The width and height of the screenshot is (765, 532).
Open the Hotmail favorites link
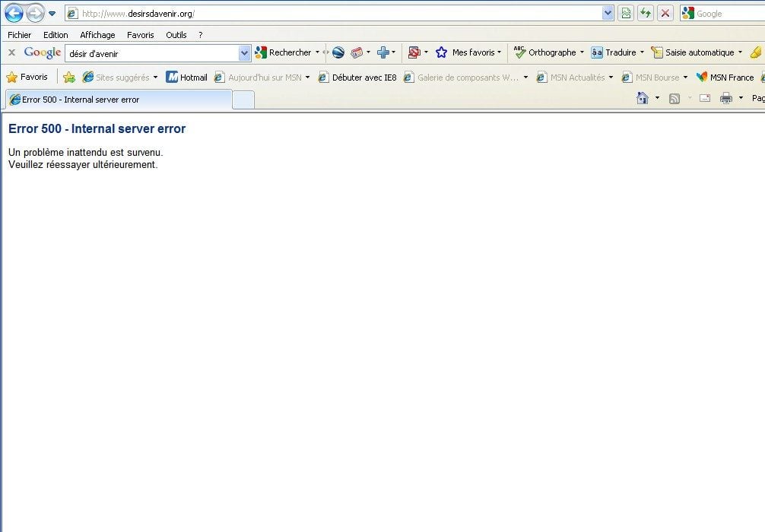187,77
